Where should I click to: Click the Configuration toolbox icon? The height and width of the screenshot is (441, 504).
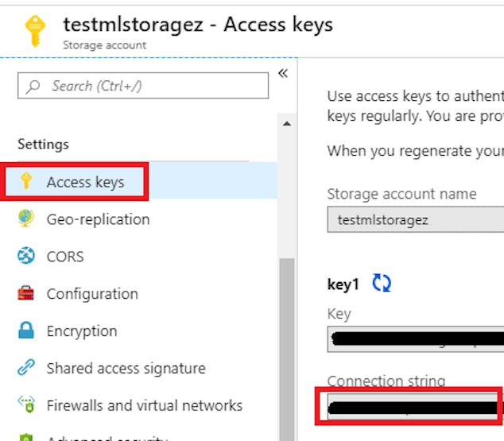click(25, 293)
